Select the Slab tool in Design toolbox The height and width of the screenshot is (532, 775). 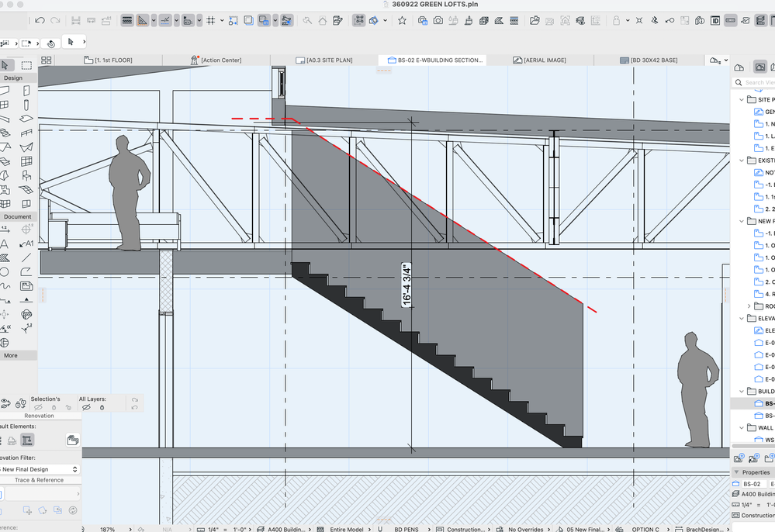point(26,119)
